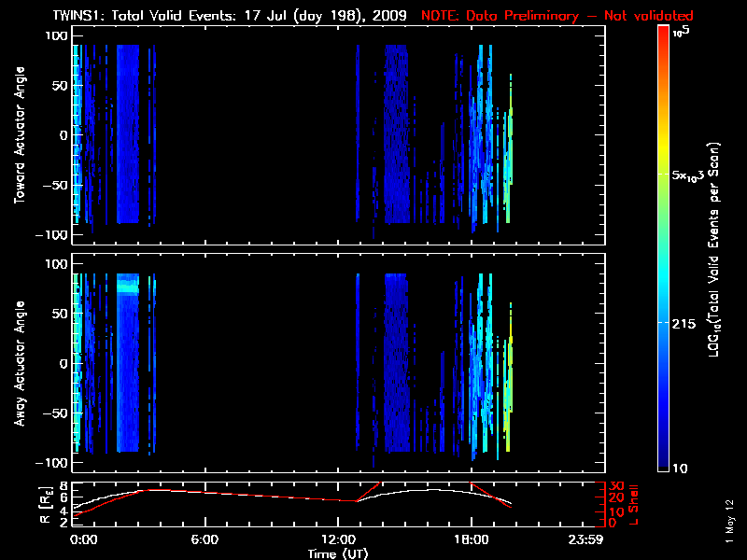Click the 0:00 tick on the time axis

[82, 539]
